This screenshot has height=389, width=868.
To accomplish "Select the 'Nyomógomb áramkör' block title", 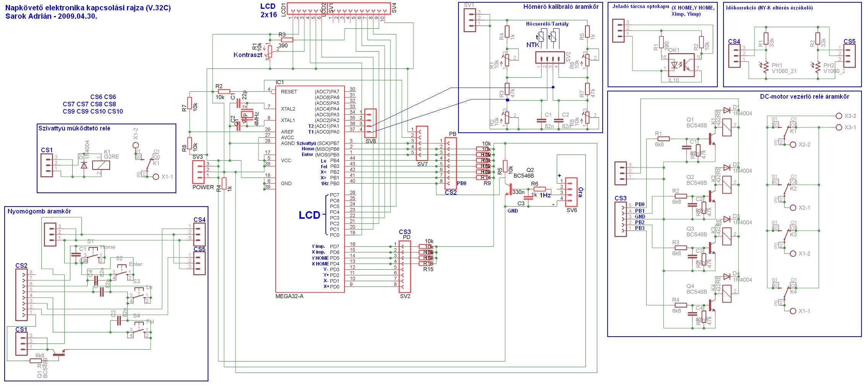I will [39, 211].
